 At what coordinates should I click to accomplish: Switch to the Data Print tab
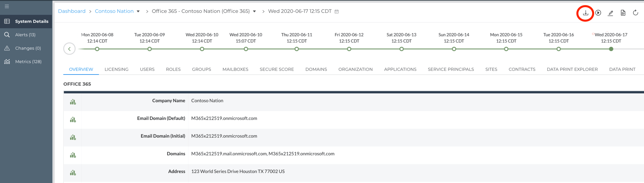(622, 69)
